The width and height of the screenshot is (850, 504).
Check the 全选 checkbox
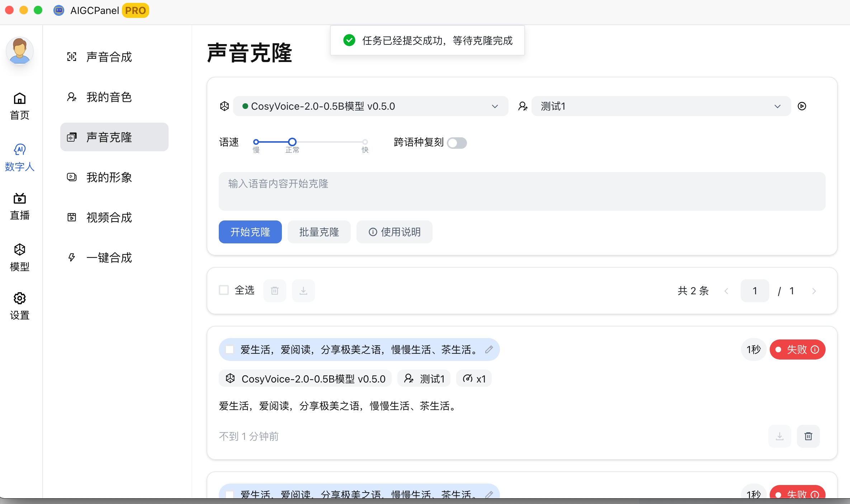click(x=224, y=290)
